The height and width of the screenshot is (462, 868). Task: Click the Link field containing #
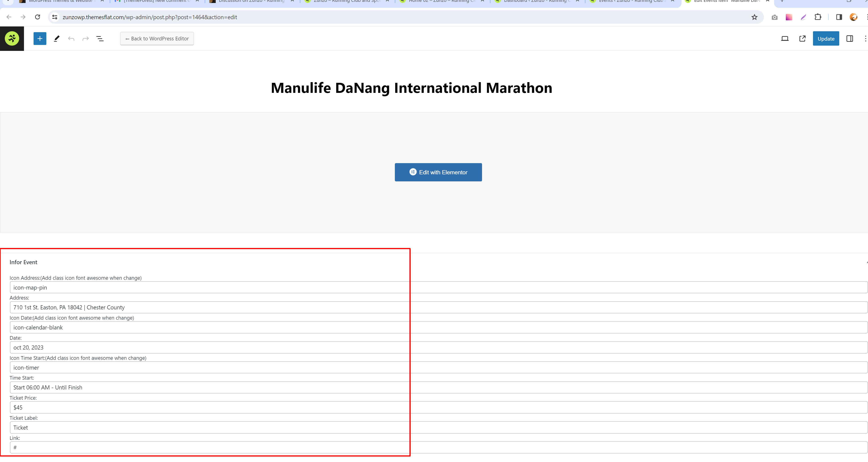[438, 448]
